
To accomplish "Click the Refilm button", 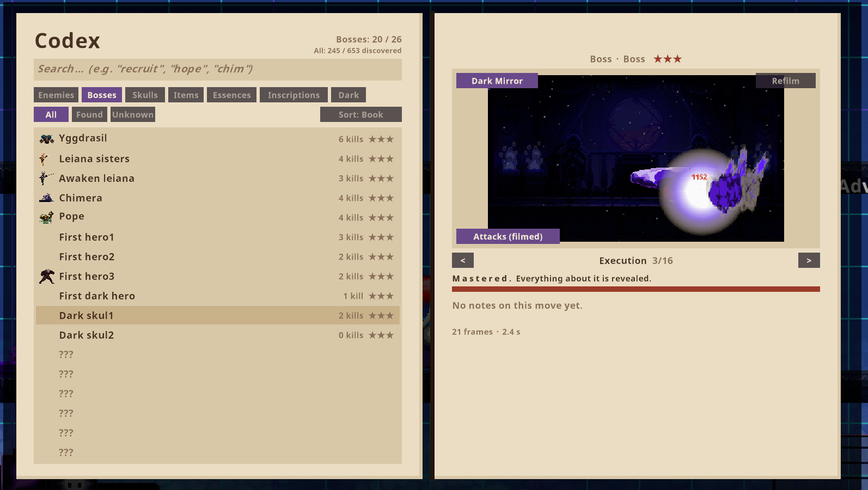I will click(786, 81).
